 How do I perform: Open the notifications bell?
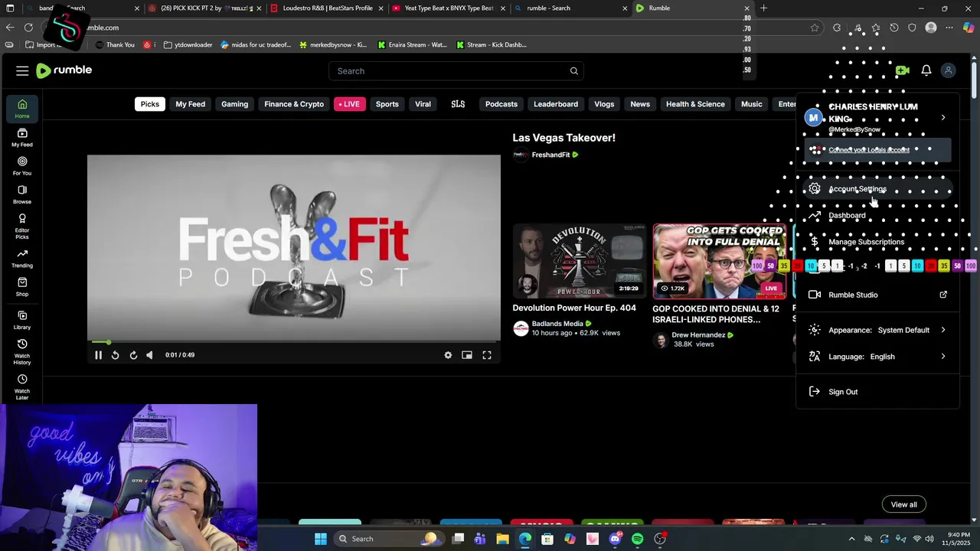point(926,70)
